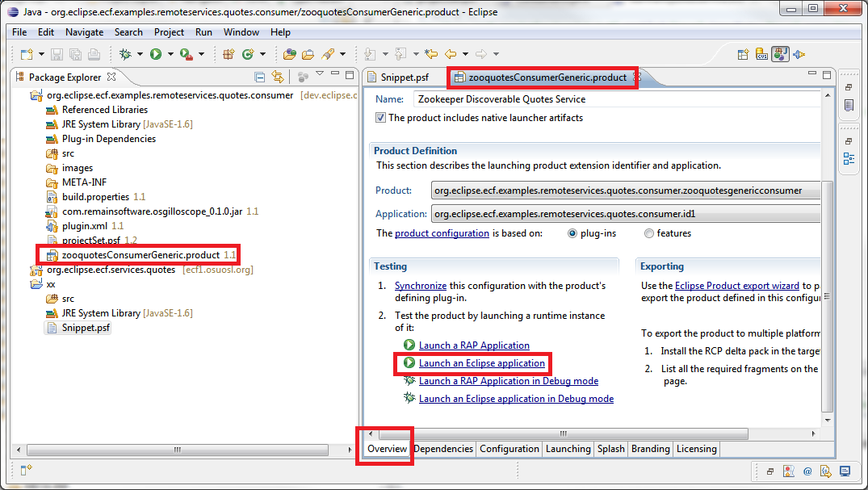Click the 'Eclipse Product export wizard' link
The width and height of the screenshot is (868, 490).
click(737, 286)
